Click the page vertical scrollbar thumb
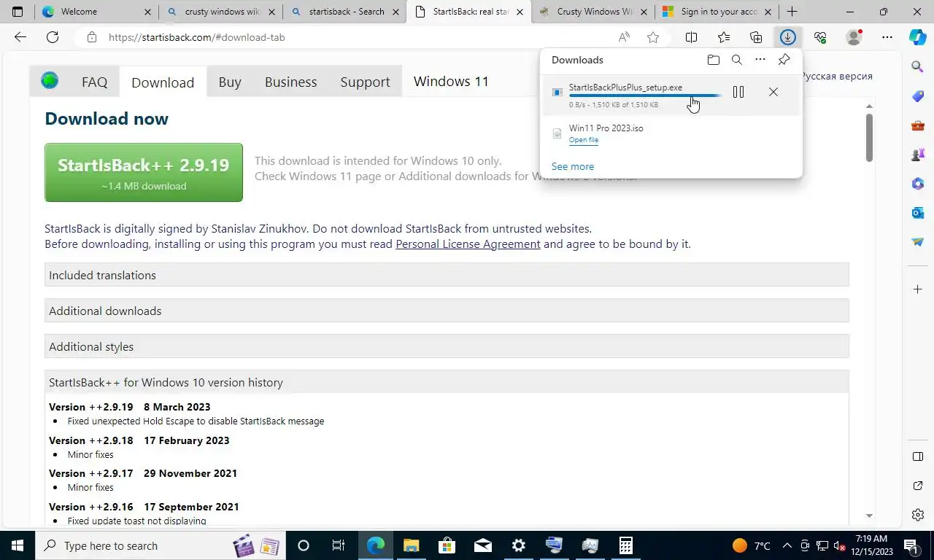 pyautogui.click(x=869, y=138)
